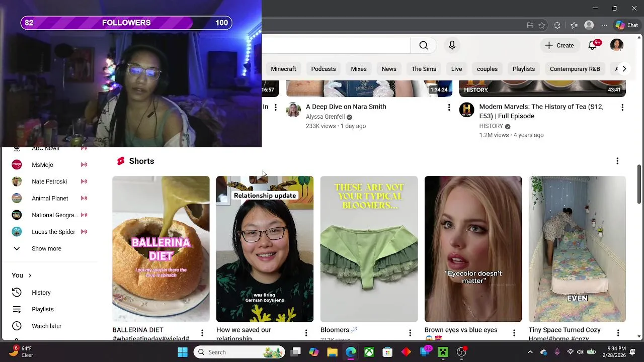The image size is (644, 362).
Task: Click the page vertical scrollbar thumb
Action: [639, 184]
